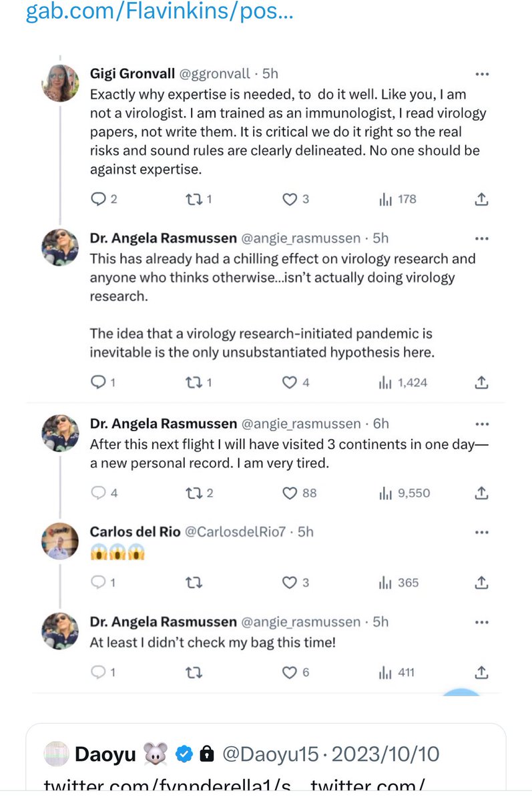532x801 pixels.
Task: Like the chilling effect virology tweet
Action: click(289, 382)
